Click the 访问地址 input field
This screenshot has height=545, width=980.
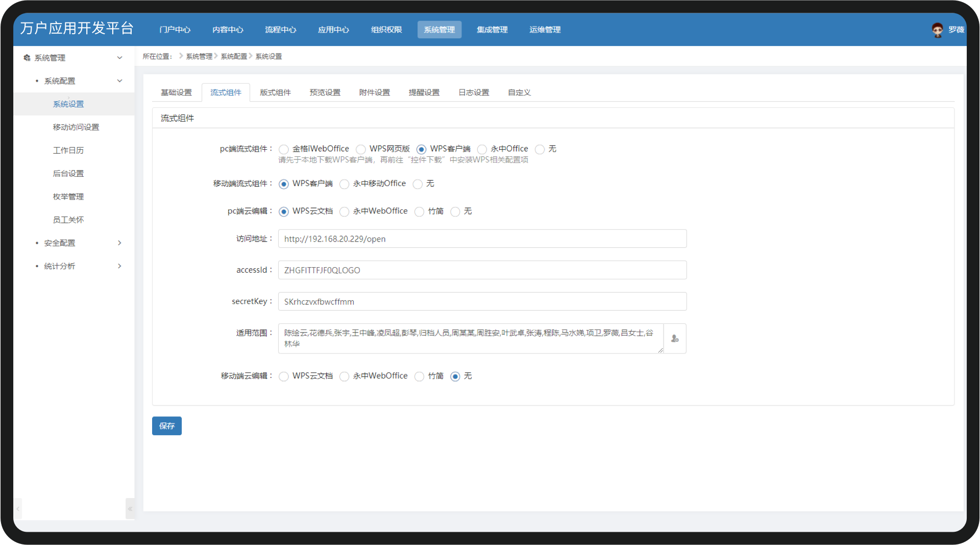click(x=482, y=239)
